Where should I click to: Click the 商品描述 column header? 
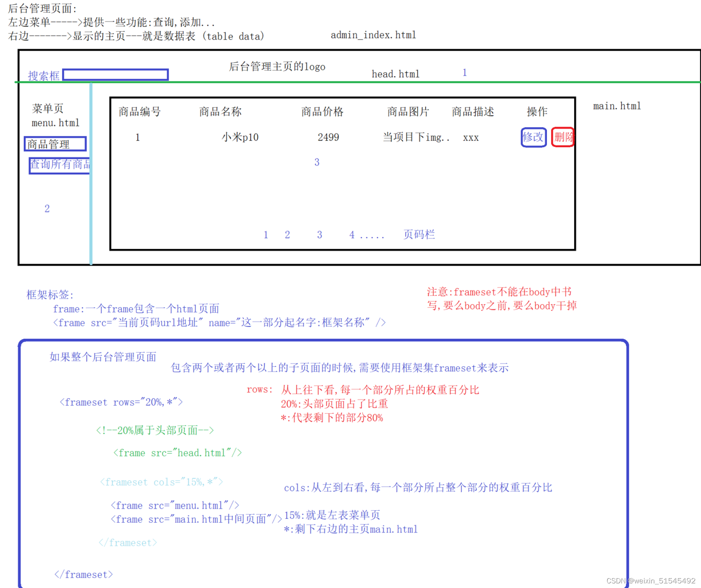pos(473,112)
